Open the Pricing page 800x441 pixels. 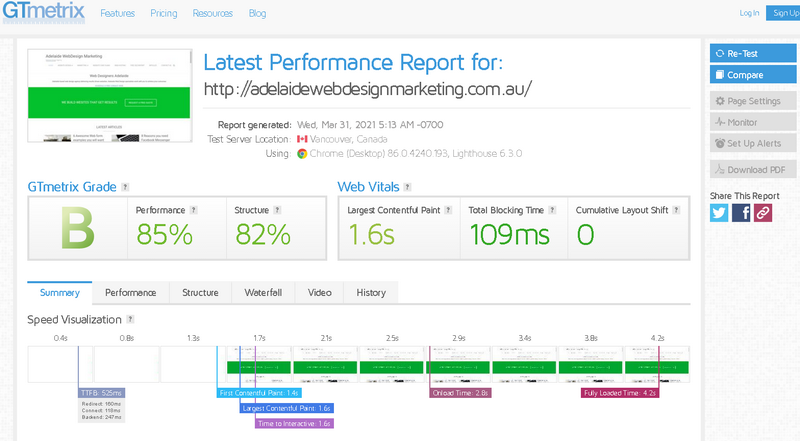(164, 13)
